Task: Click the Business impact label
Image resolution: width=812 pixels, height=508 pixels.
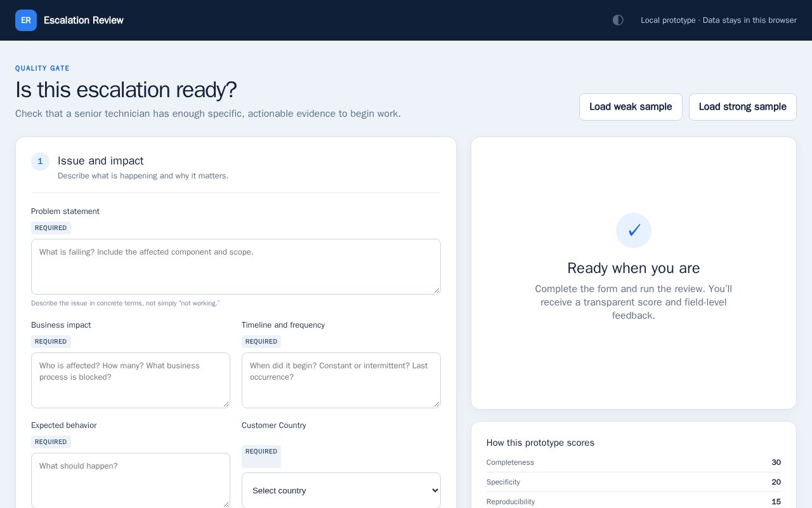Action: coord(61,325)
